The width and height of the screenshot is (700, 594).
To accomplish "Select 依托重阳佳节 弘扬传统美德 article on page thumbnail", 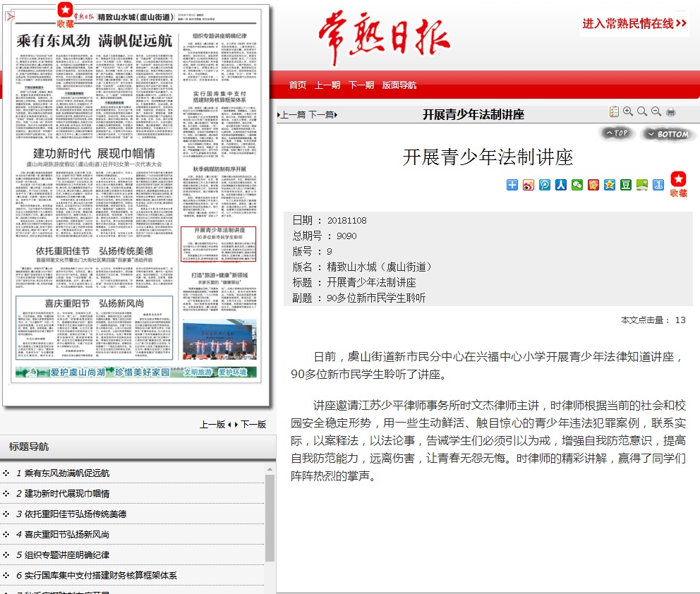I will (94, 267).
